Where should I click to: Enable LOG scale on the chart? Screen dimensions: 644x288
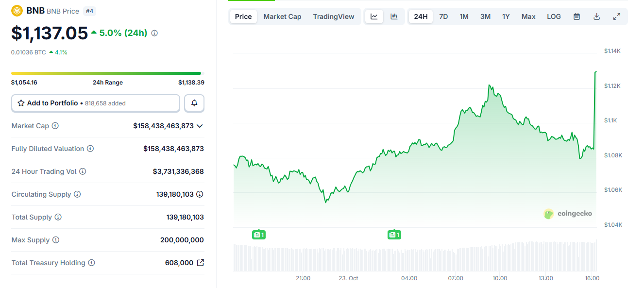tap(554, 16)
